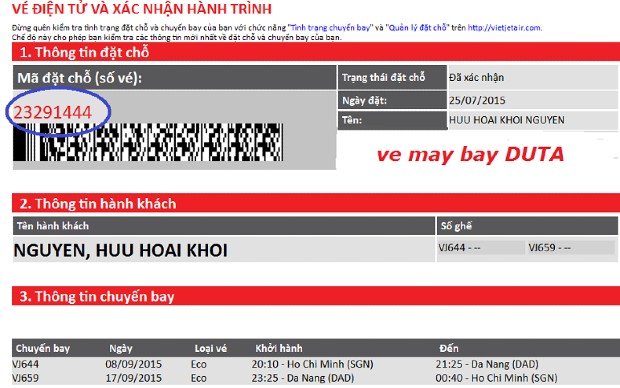The image size is (620, 388).
Task: Click departure '23:25 - Da Nang (DAD)'
Action: click(x=302, y=378)
